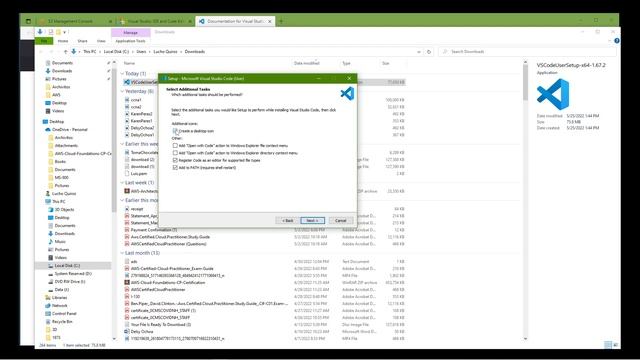Select Recycle Bin in navigation pane
The image size is (640, 360).
(62, 322)
